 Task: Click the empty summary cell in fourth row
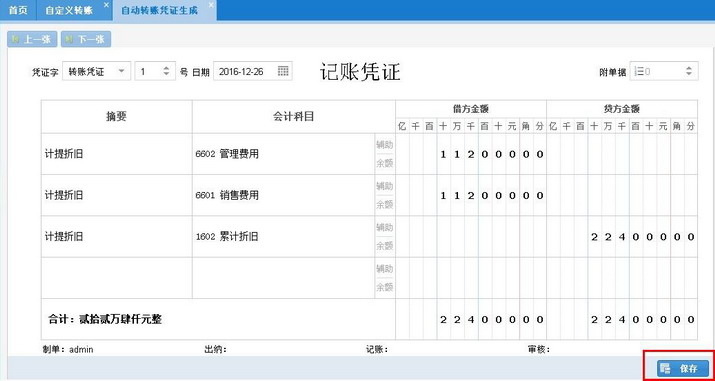click(x=116, y=278)
